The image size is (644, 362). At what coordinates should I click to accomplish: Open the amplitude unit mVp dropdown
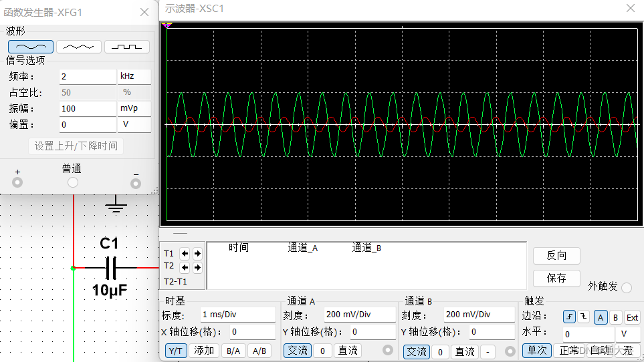click(x=134, y=109)
